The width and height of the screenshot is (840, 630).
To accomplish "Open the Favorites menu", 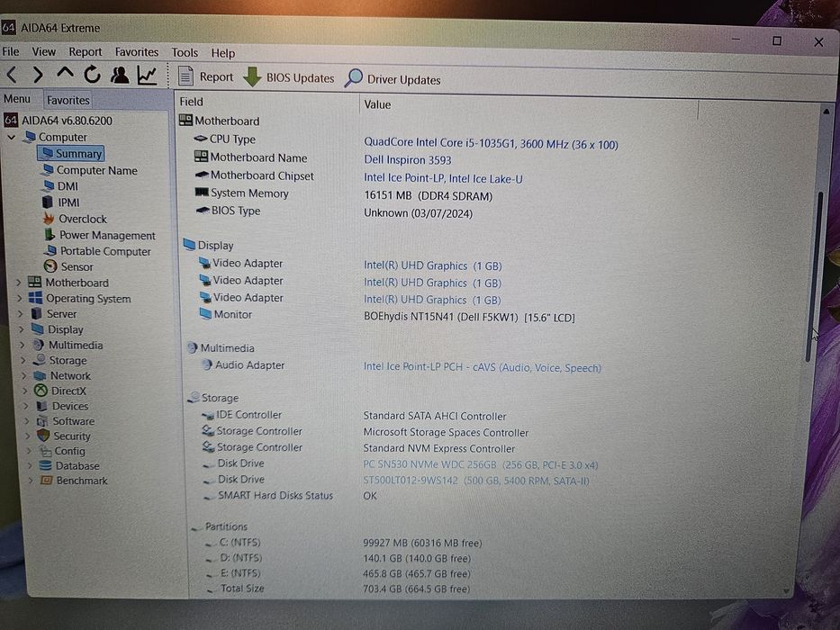I will pyautogui.click(x=137, y=52).
